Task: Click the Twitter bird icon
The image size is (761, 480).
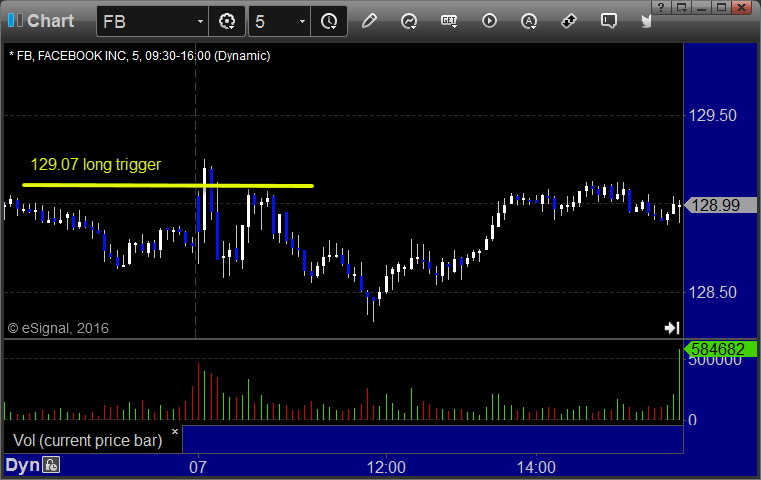Action: coord(646,21)
